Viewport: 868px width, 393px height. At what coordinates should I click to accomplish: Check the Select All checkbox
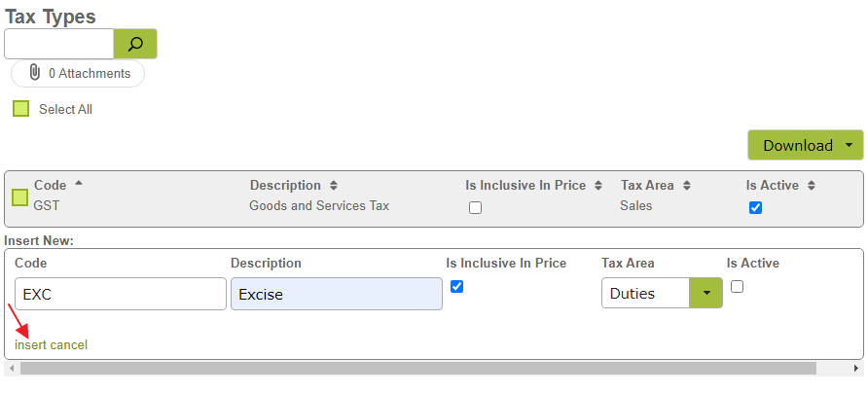(x=21, y=109)
